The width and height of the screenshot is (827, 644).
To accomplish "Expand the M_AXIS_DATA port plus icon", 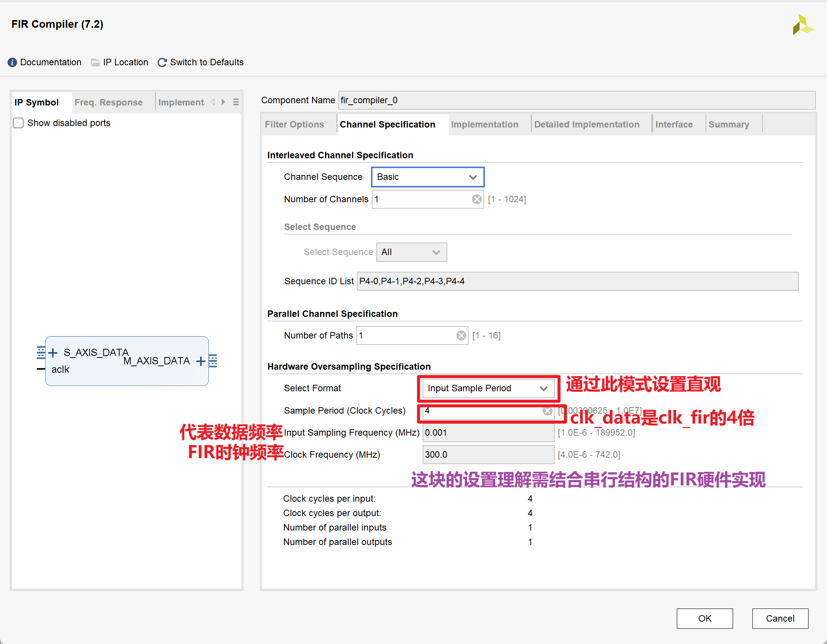I will coord(201,361).
